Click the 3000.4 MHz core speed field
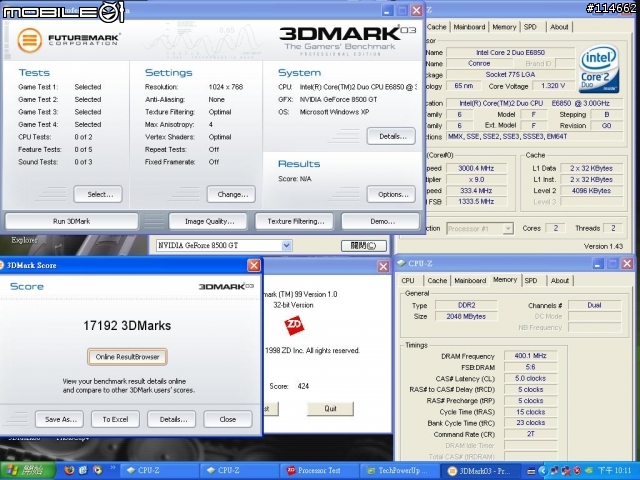This screenshot has width=640, height=480. pos(476,168)
